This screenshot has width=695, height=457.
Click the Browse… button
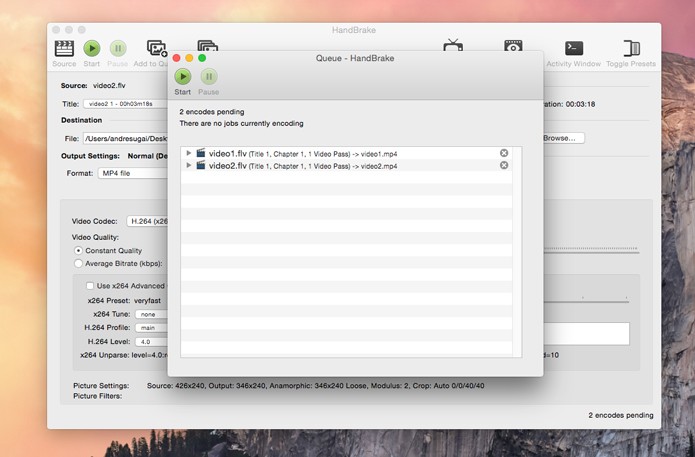click(563, 138)
